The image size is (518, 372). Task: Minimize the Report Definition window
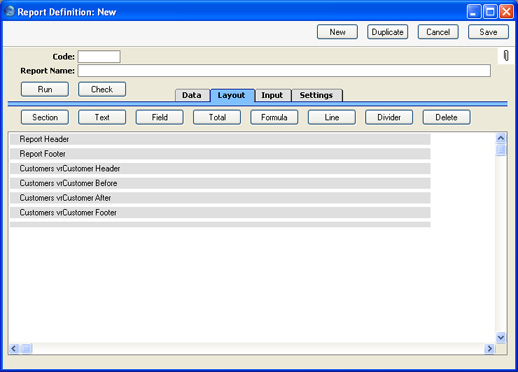pos(474,12)
